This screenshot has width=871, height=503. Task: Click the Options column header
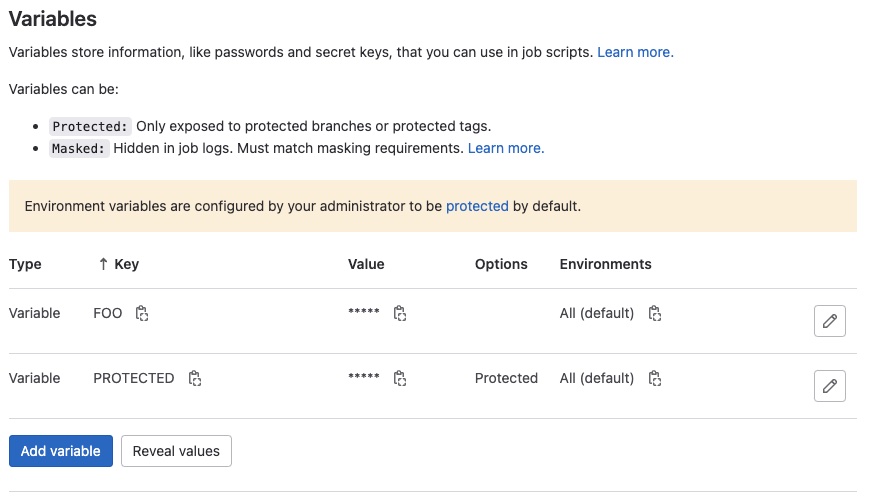pyautogui.click(x=501, y=264)
